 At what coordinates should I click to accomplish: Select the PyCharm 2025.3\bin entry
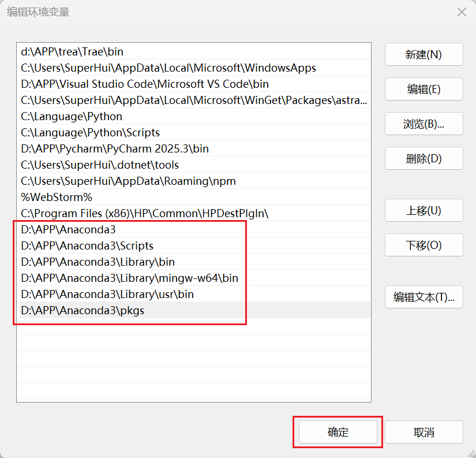click(194, 148)
